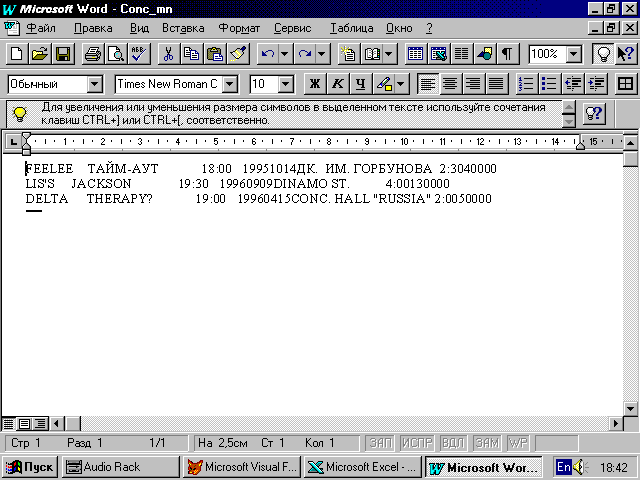The height and width of the screenshot is (480, 640).
Task: Open the Вставка menu
Action: (x=183, y=28)
